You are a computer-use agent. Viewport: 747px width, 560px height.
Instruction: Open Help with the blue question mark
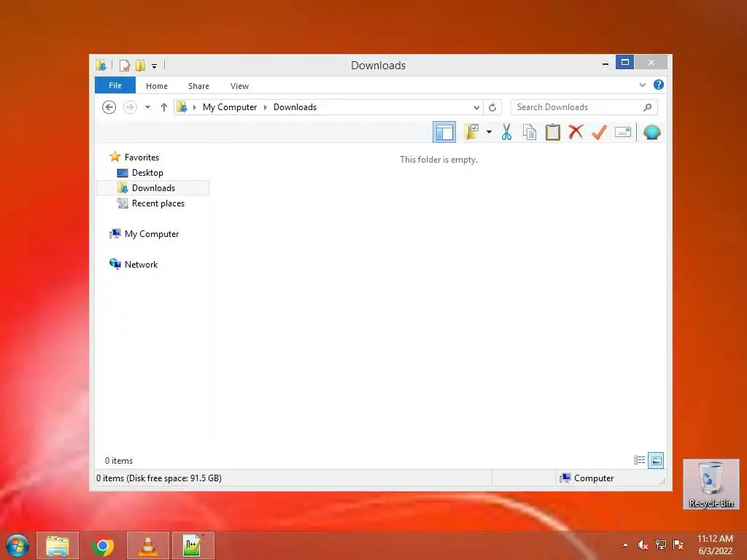[x=659, y=85]
